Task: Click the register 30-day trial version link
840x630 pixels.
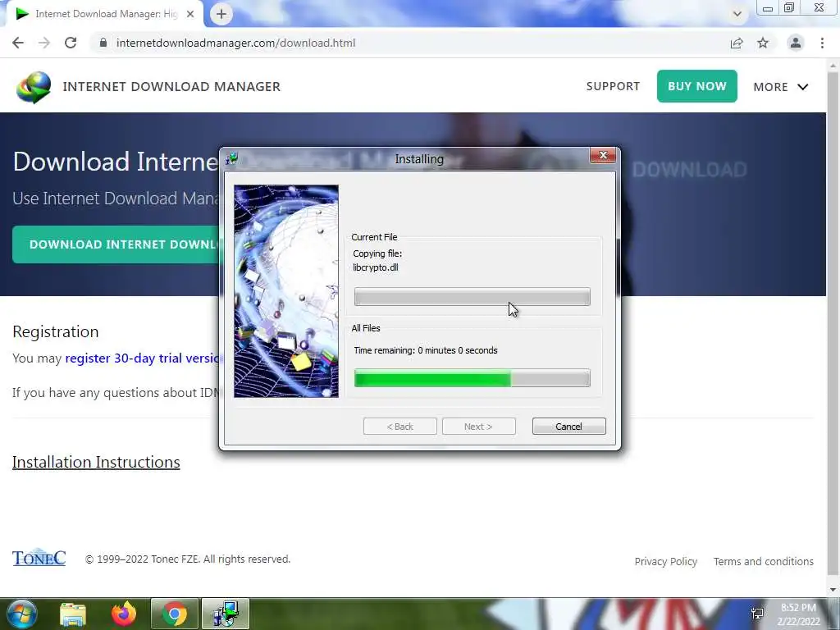Action: point(142,358)
